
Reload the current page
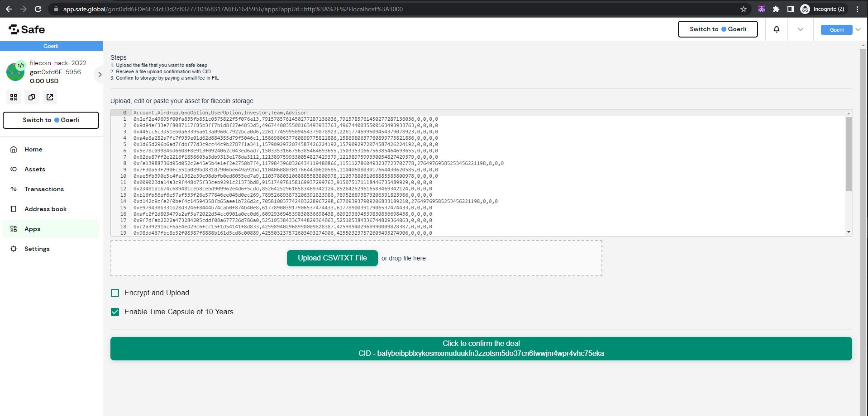point(38,9)
